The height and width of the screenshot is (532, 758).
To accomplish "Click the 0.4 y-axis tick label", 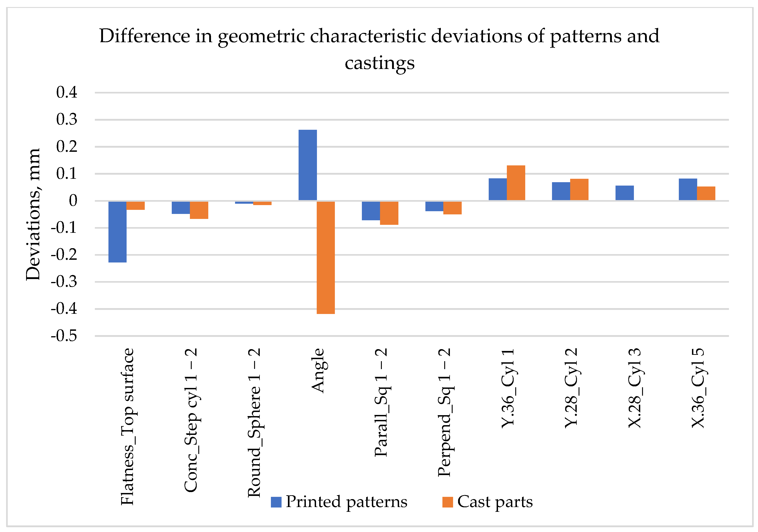I will 67,92.
